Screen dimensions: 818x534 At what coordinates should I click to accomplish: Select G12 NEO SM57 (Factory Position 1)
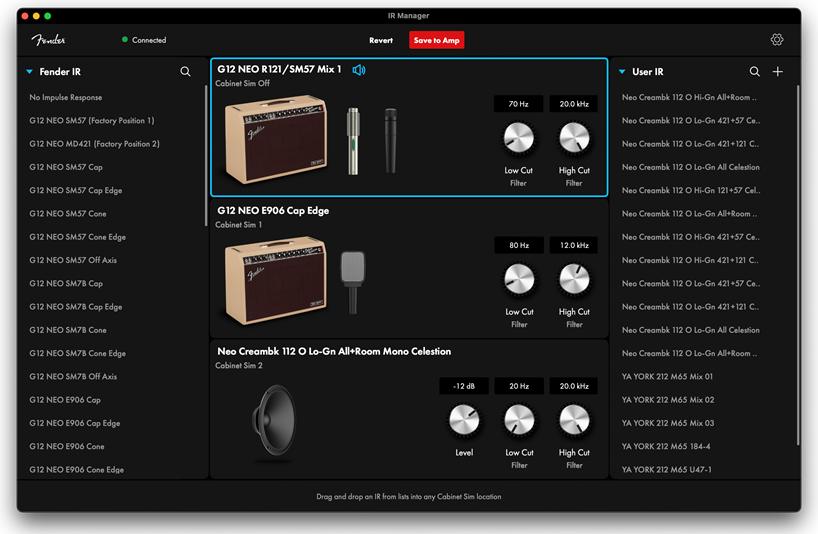click(x=92, y=120)
